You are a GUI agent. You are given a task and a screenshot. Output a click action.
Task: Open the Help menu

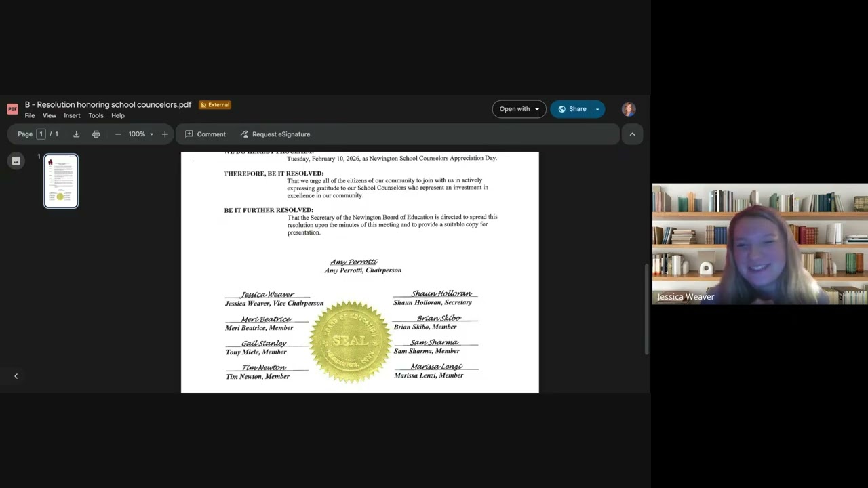(x=118, y=115)
